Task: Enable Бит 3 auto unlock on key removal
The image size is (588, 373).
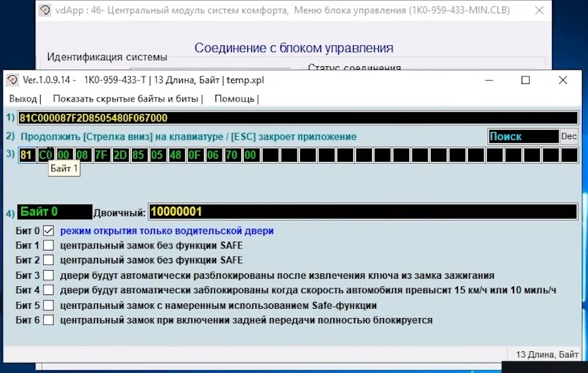Action: click(x=48, y=276)
